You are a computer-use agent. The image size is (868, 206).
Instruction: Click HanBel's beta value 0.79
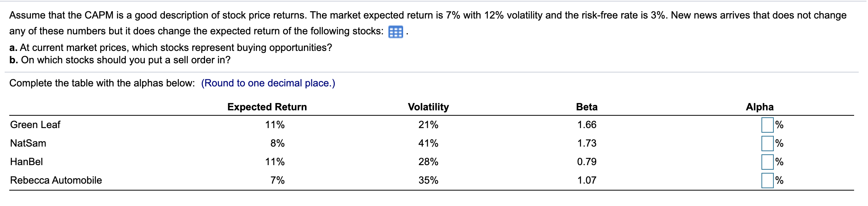(x=587, y=162)
